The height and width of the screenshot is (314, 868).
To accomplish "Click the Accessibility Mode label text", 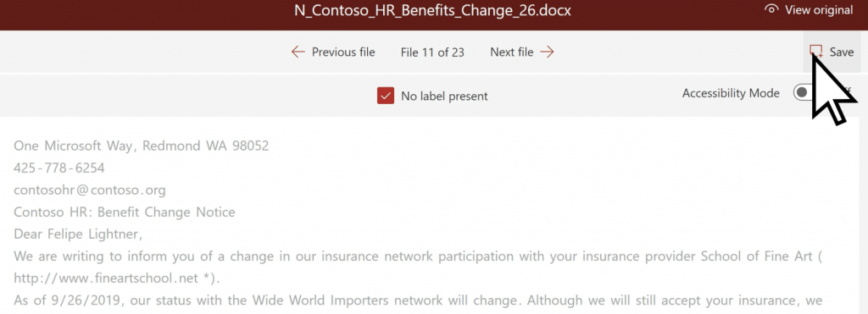I will pos(731,93).
